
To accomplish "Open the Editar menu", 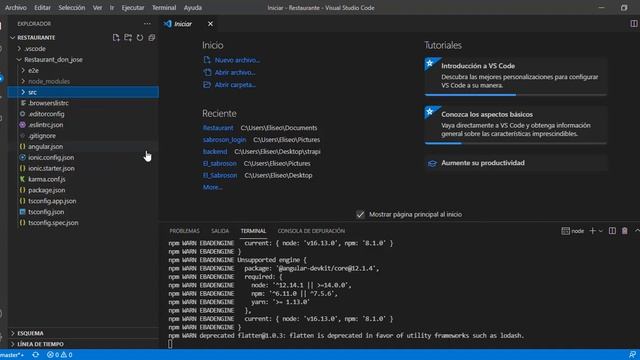I will (42, 8).
